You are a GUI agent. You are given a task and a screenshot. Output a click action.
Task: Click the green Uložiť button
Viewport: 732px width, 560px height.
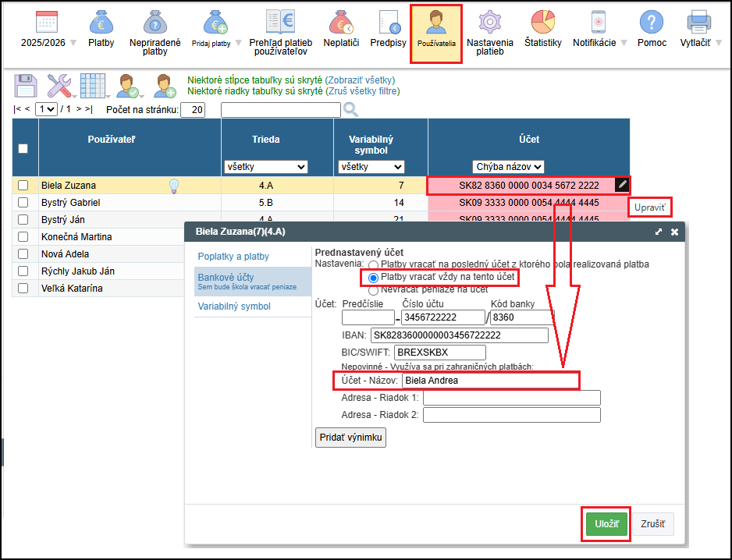click(x=606, y=524)
